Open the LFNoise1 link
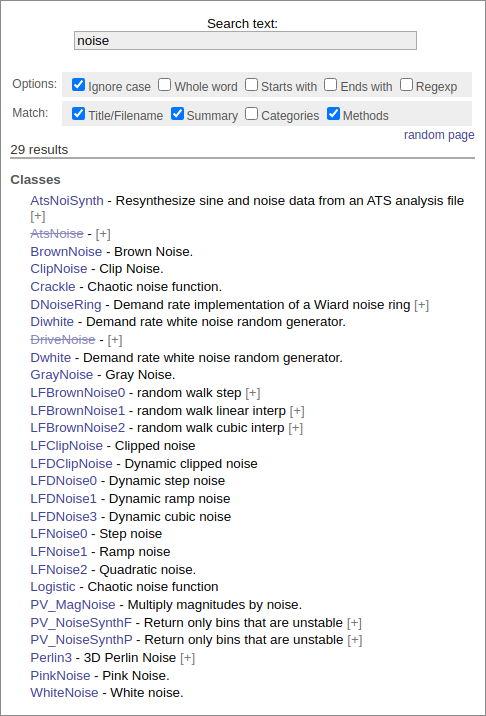The height and width of the screenshot is (716, 486). [x=58, y=552]
